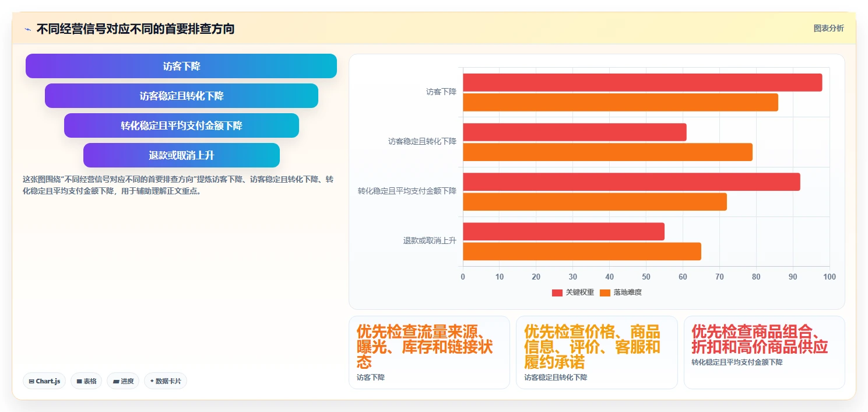Open the 图表分析 label in header
This screenshot has height=412, width=868.
[828, 28]
